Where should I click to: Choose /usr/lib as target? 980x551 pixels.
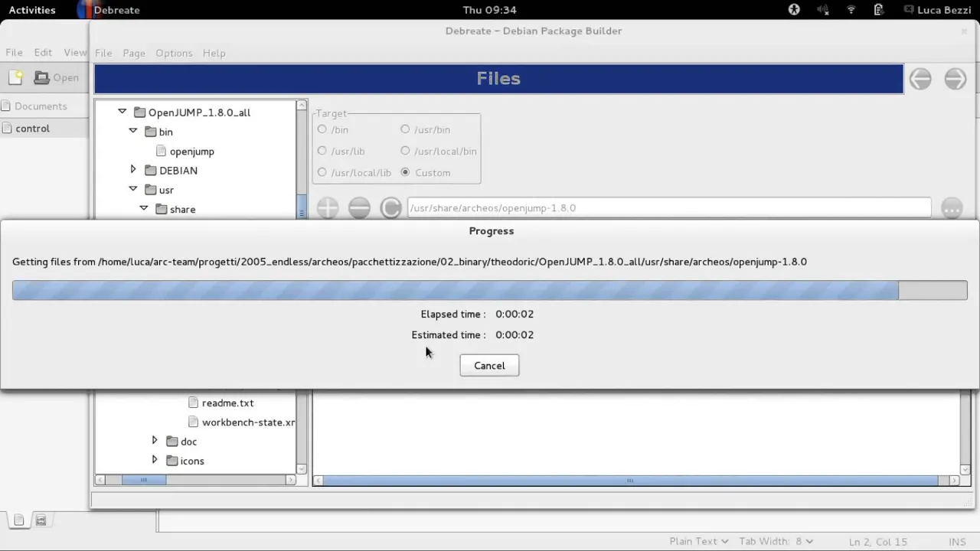[322, 151]
